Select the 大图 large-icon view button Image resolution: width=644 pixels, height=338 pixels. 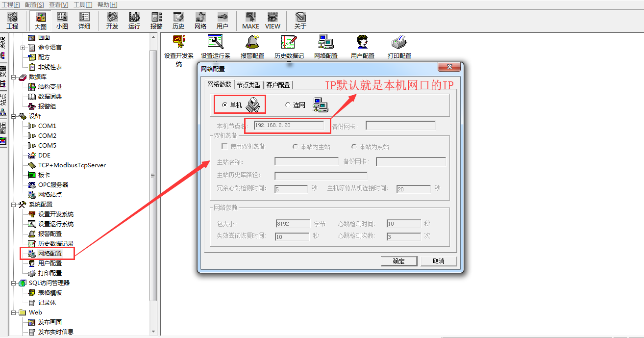40,21
